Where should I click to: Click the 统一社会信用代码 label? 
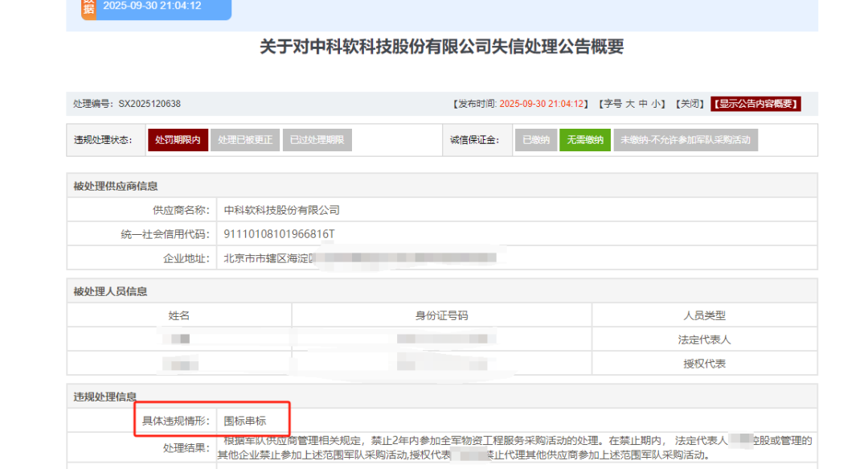[x=165, y=234]
